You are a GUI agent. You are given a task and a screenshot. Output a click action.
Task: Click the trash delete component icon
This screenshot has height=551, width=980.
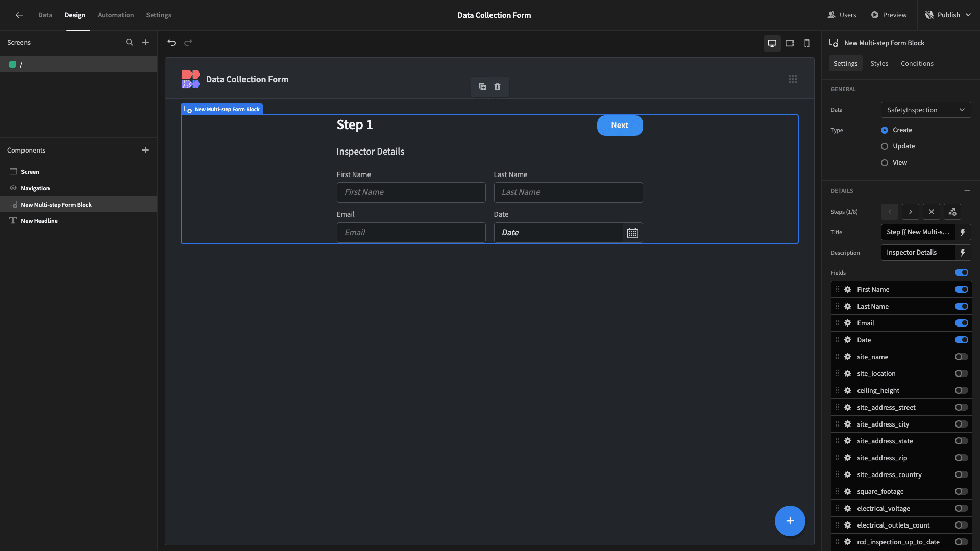pos(497,87)
